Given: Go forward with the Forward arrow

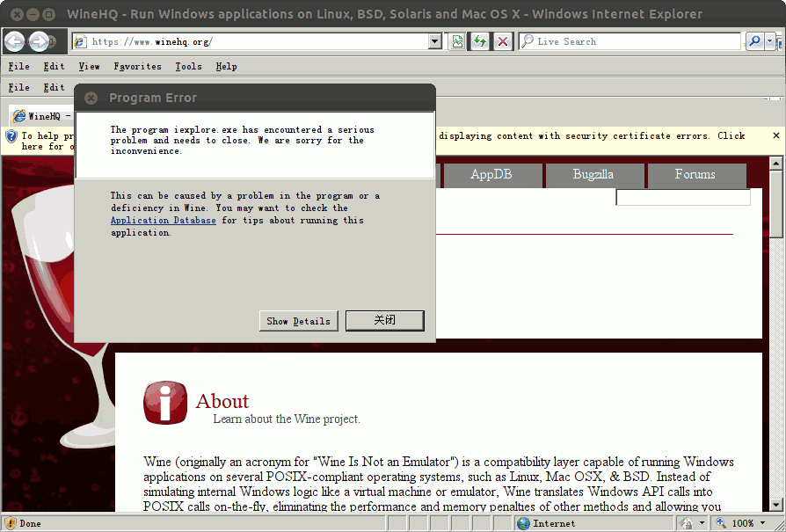Looking at the screenshot, I should tap(39, 41).
